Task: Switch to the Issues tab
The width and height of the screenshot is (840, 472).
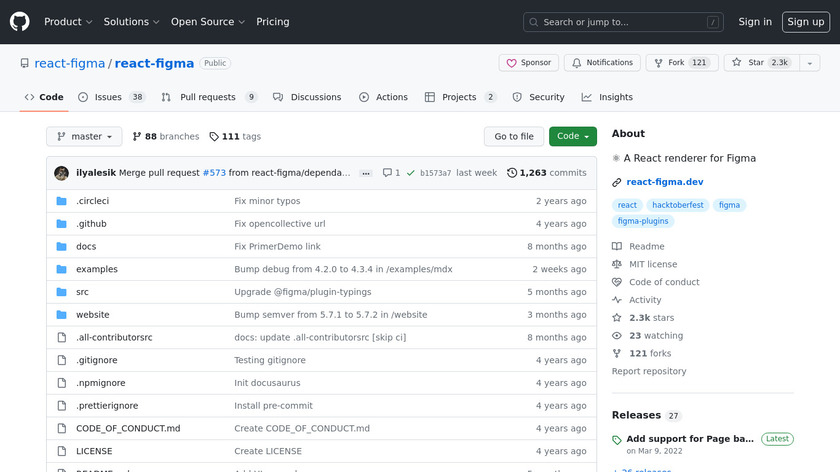Action: 111,97
